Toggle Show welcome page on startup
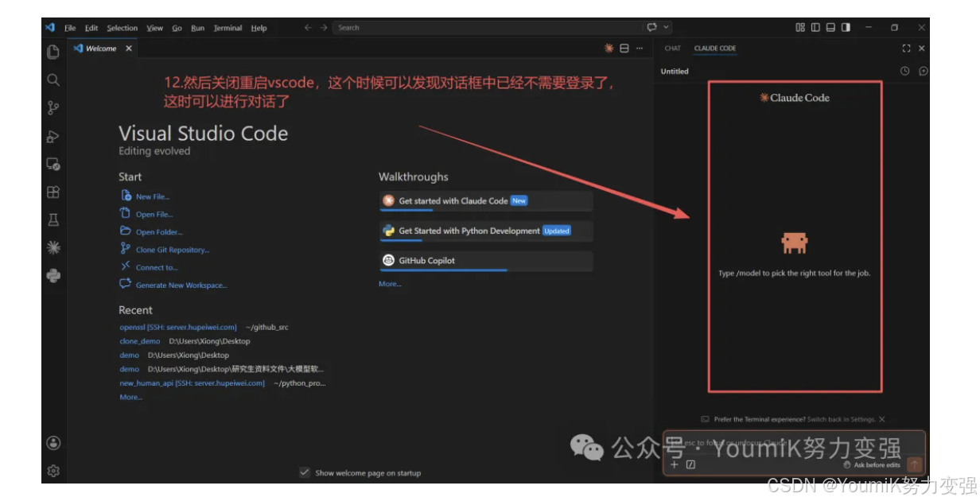This screenshot has width=980, height=501. coord(304,472)
